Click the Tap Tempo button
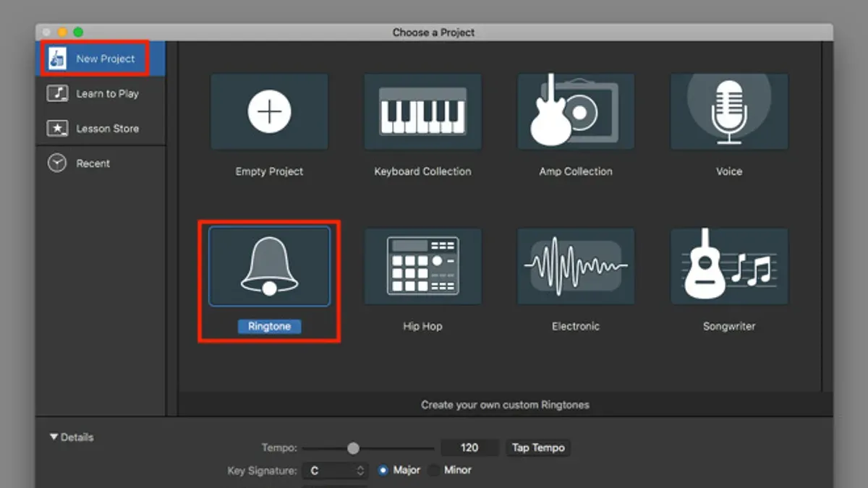868x488 pixels. (538, 448)
